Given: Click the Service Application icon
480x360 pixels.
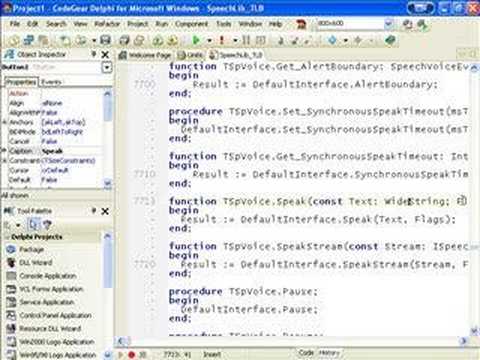Looking at the screenshot, I should (11, 302).
